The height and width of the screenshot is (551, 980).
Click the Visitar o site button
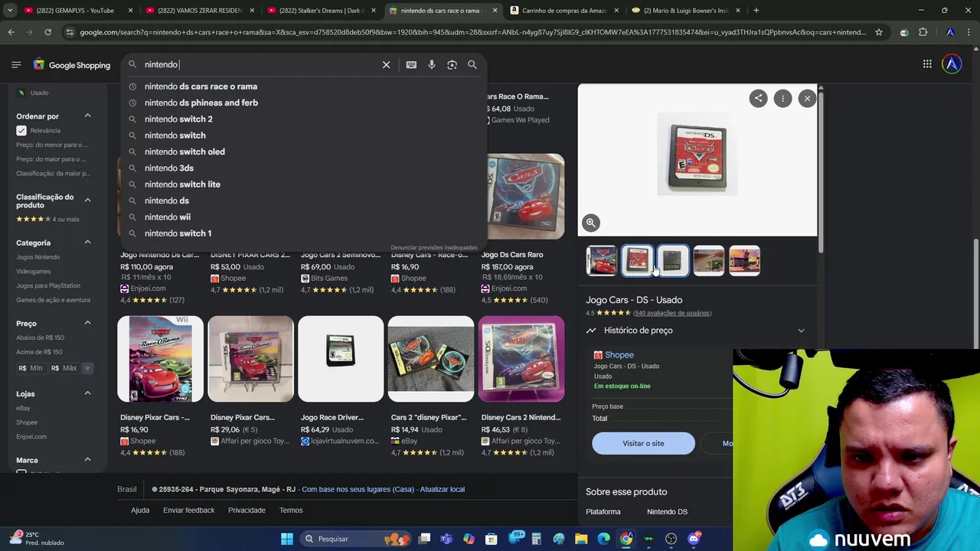point(643,444)
